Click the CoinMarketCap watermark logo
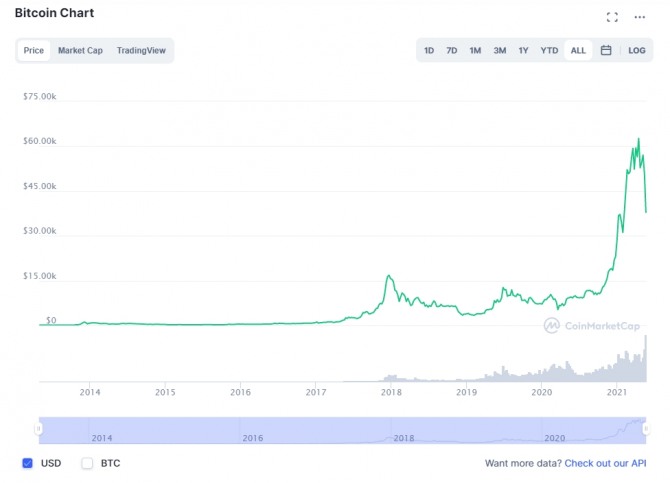The image size is (670, 483). (593, 325)
